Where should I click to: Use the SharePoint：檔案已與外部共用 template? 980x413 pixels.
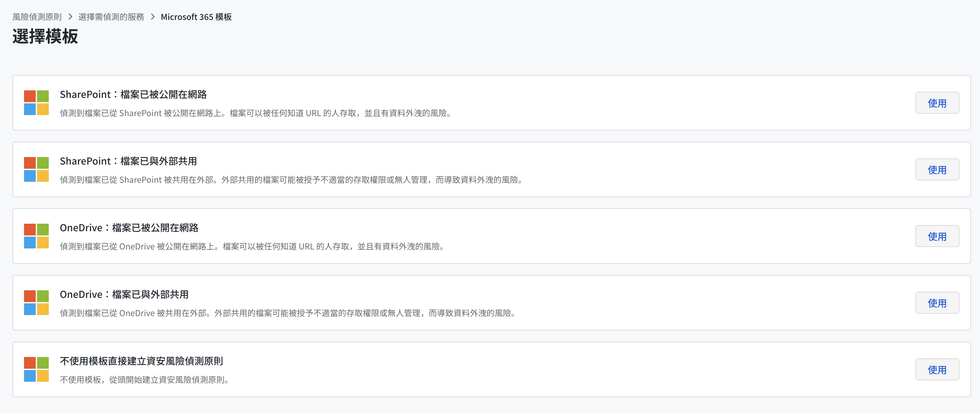point(937,169)
